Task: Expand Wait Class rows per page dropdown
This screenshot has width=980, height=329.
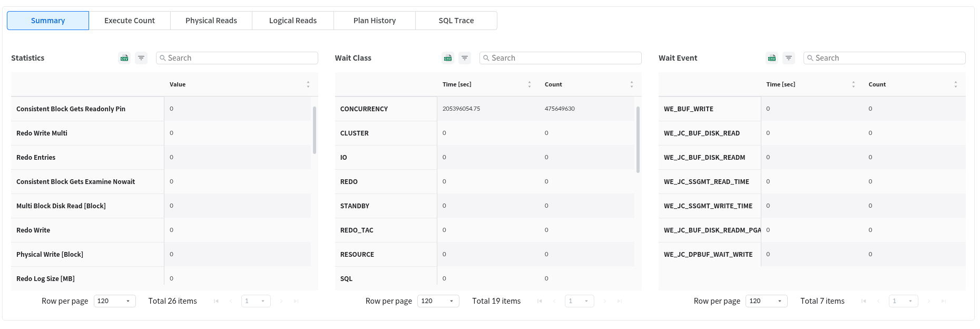Action: pyautogui.click(x=438, y=301)
